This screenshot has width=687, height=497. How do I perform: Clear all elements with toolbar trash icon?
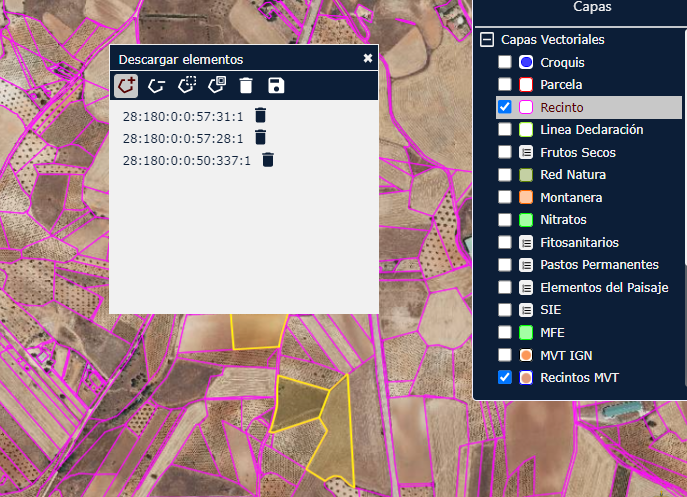(x=246, y=86)
